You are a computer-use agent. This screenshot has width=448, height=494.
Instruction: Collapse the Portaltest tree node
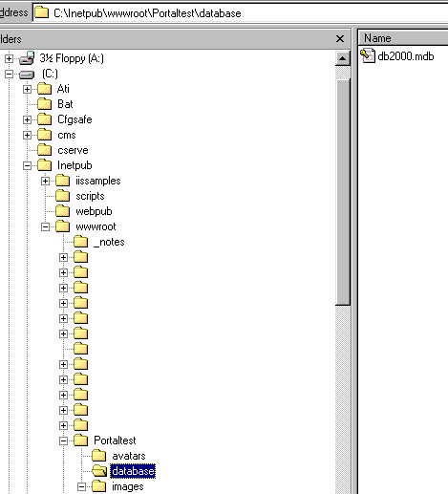(63, 440)
